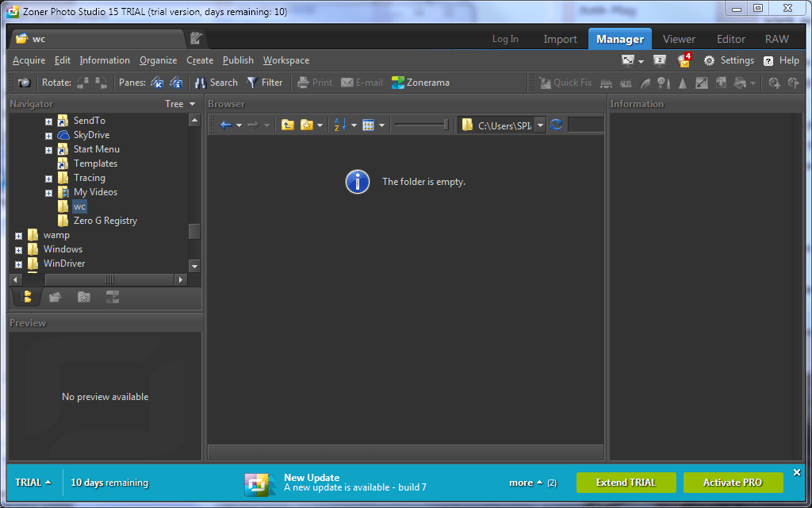Click Navigator horizontal scrollbar right arrow

[x=180, y=280]
